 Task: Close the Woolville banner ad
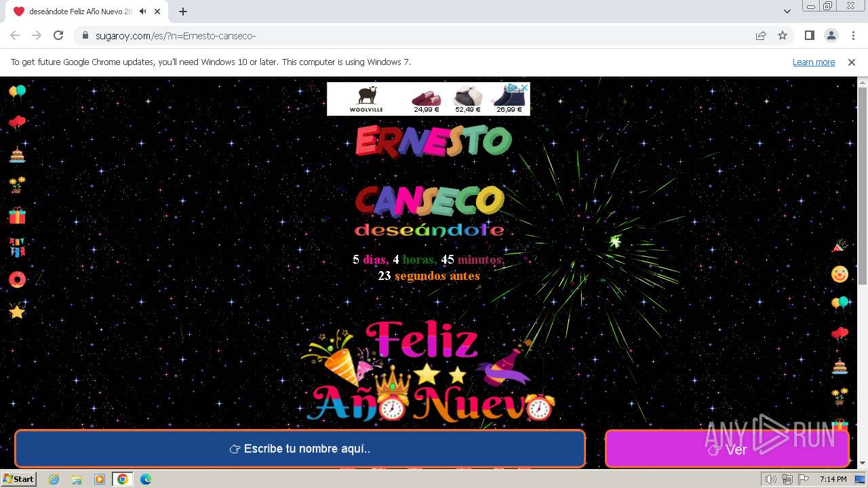click(x=524, y=87)
